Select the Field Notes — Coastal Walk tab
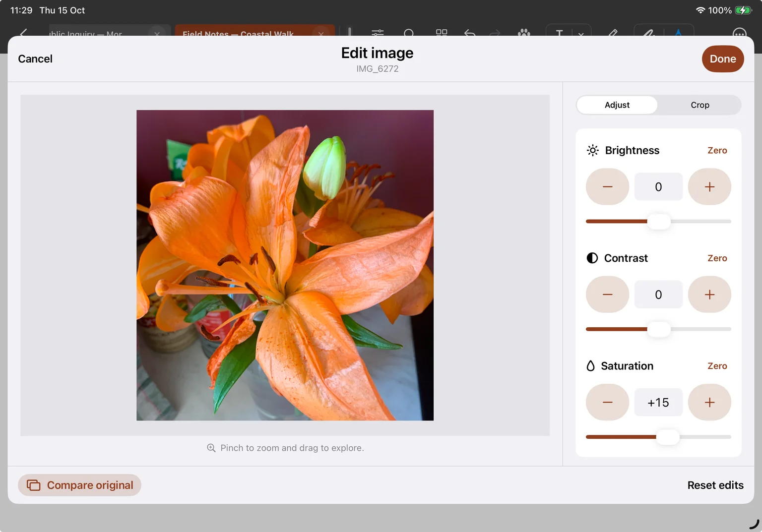The height and width of the screenshot is (532, 762). tap(254, 31)
